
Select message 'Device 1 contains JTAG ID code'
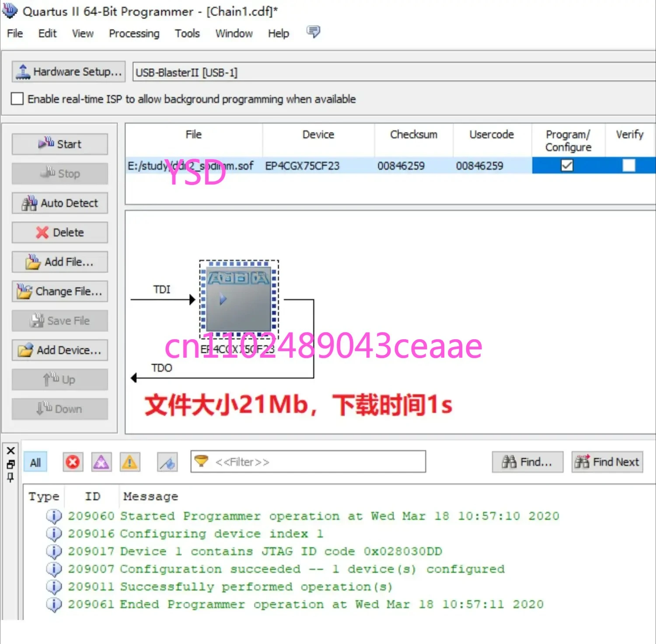(x=281, y=551)
